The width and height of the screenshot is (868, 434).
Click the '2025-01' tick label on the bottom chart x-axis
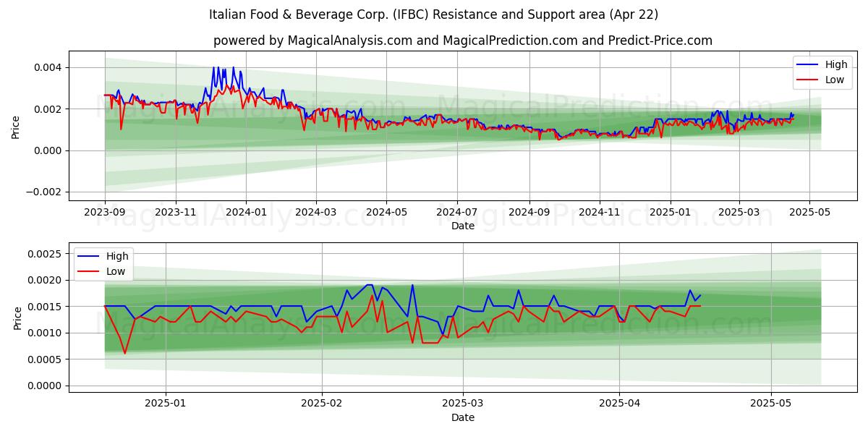[x=166, y=404]
